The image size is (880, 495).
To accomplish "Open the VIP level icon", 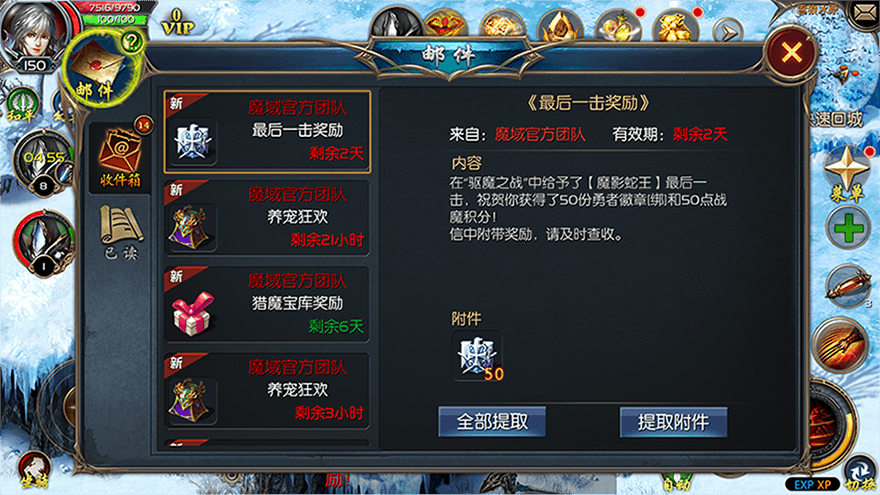I will click(178, 22).
